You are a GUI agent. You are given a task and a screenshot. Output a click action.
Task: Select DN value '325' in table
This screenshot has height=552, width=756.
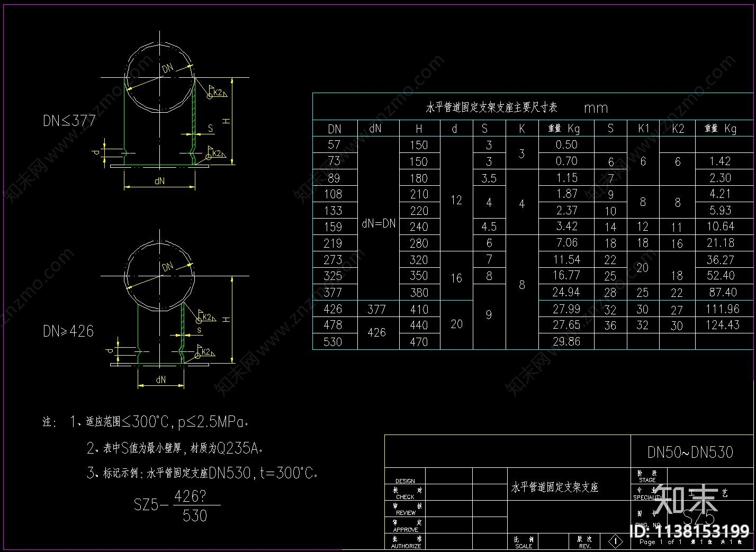tap(333, 276)
